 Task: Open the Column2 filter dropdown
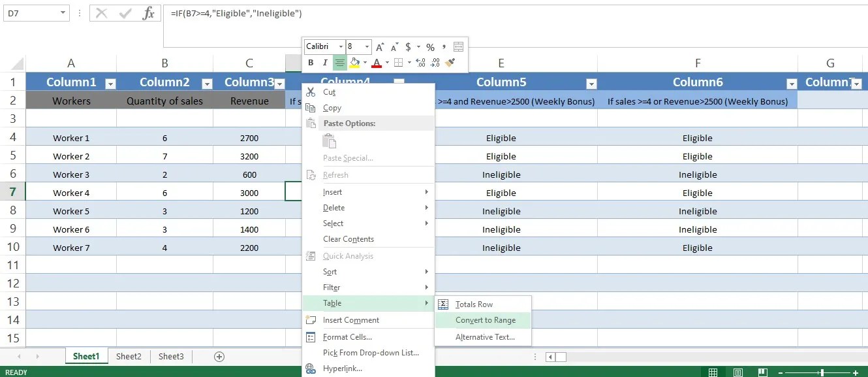(207, 84)
